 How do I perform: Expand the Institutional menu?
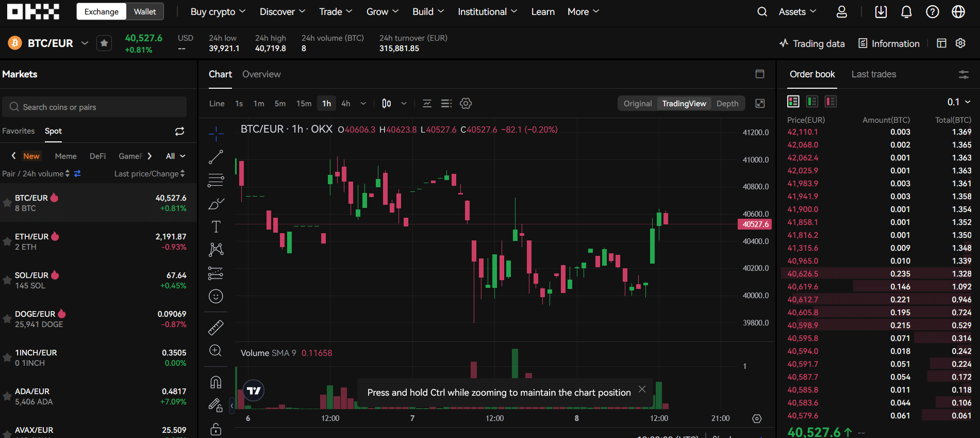pos(487,11)
